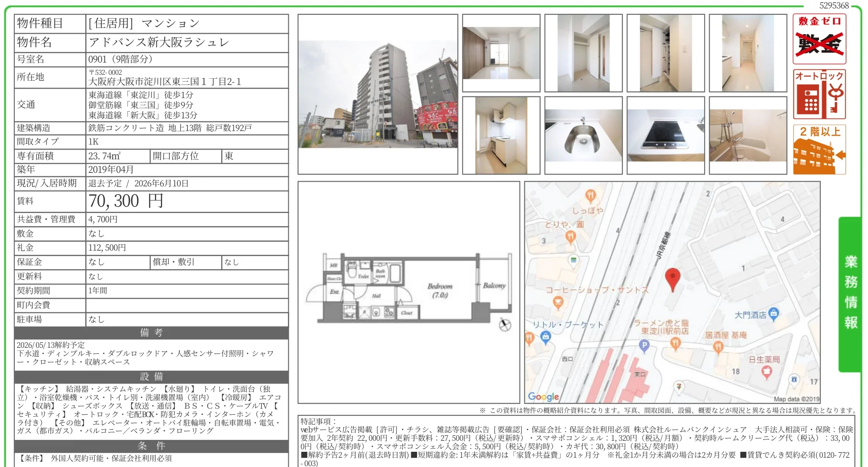The width and height of the screenshot is (868, 467).
Task: Click the オートロック feature icon
Action: click(819, 94)
